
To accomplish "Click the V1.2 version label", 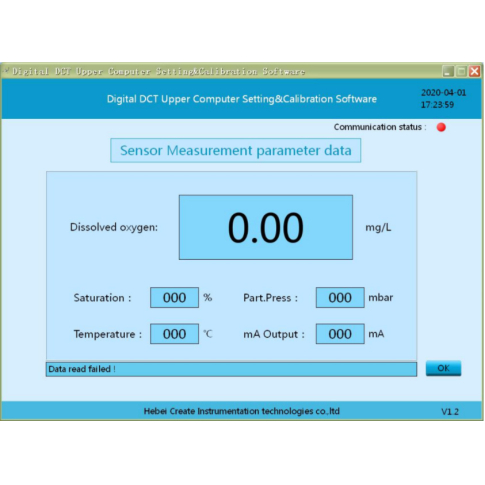I will [450, 412].
